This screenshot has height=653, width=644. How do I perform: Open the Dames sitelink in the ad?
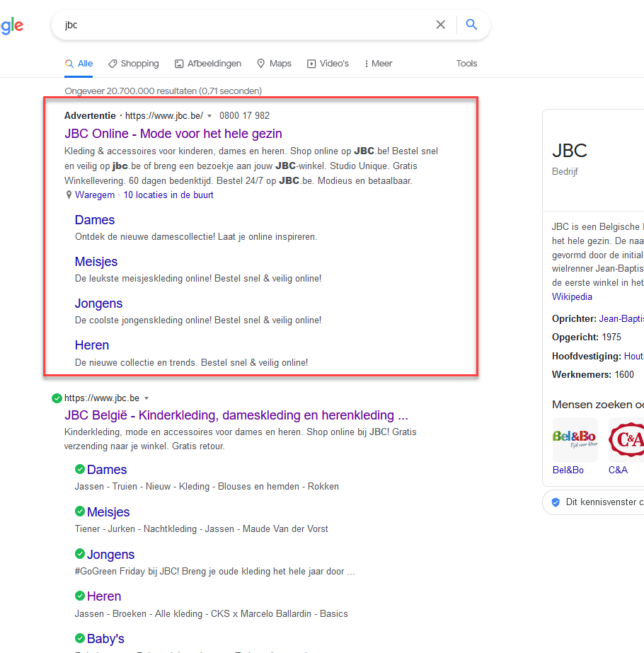click(95, 219)
